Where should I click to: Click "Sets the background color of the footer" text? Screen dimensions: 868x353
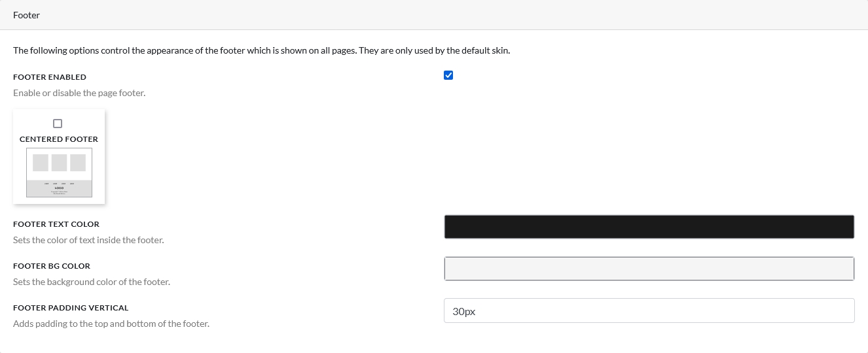92,282
